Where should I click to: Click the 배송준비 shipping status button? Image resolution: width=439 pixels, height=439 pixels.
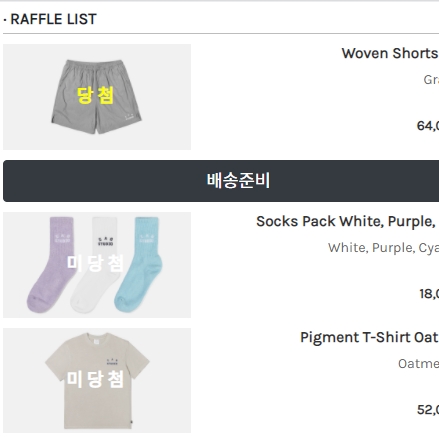click(x=221, y=181)
